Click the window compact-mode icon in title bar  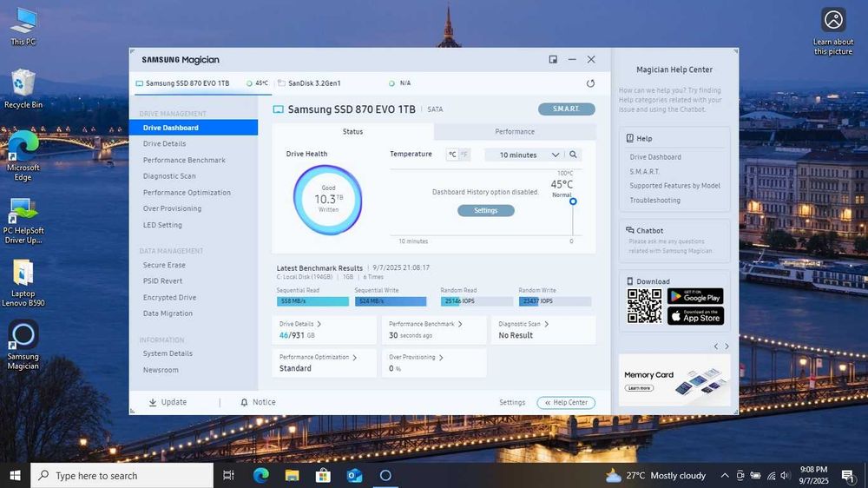tap(552, 59)
